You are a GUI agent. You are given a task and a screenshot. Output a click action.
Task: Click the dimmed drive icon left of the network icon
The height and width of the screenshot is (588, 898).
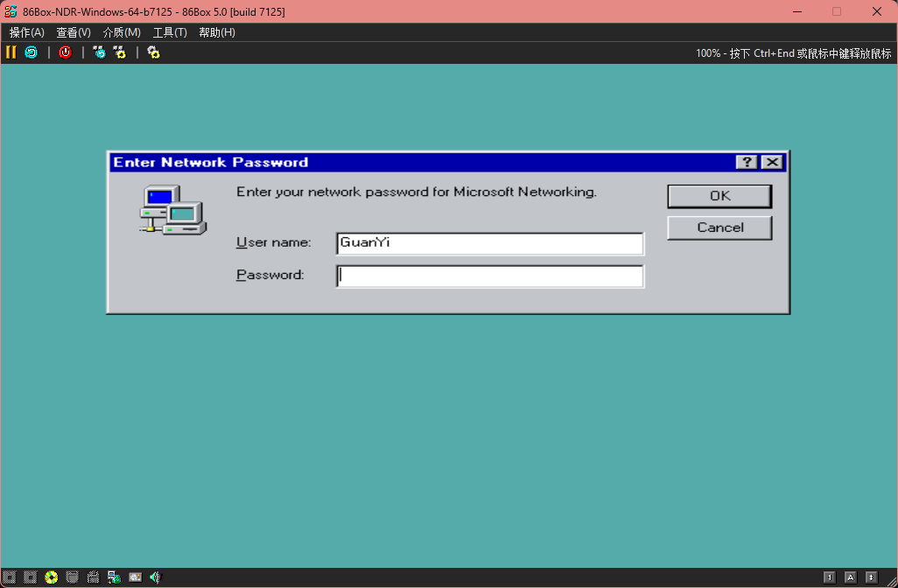pos(94,577)
